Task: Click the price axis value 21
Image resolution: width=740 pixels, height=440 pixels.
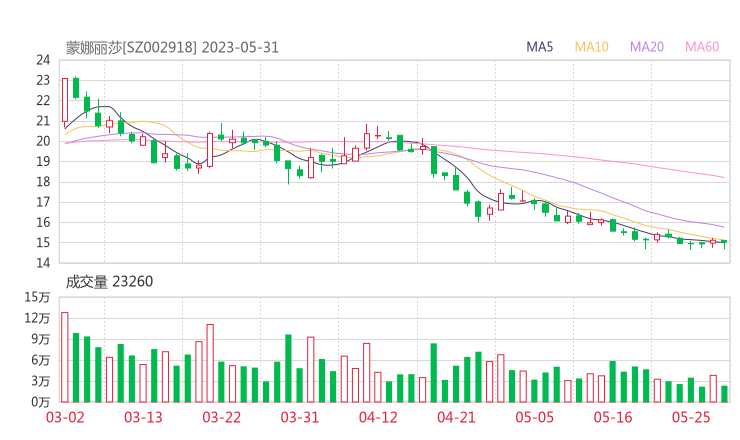Action: coord(43,121)
